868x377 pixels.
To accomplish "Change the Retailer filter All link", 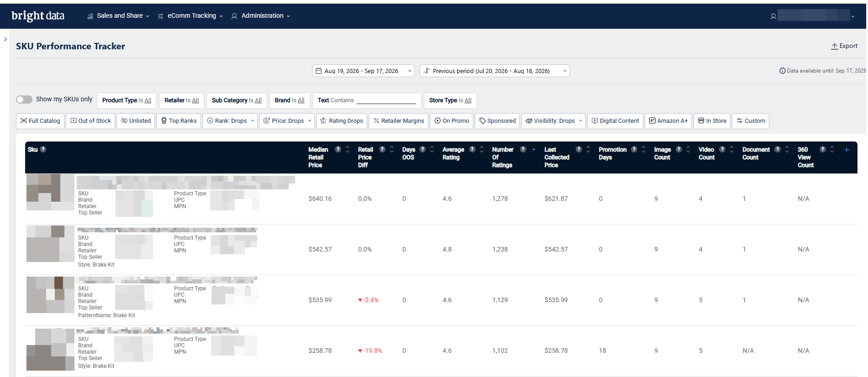I will coord(196,100).
